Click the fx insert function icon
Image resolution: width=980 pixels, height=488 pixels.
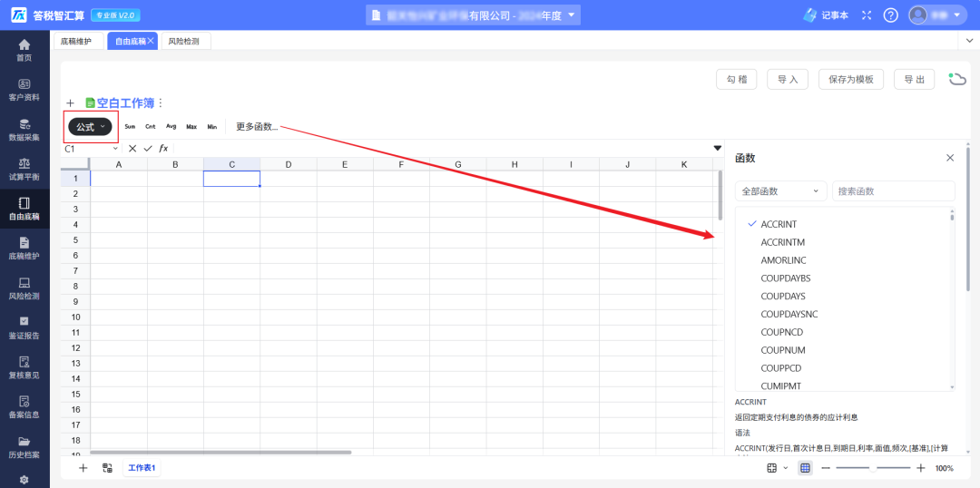click(163, 148)
